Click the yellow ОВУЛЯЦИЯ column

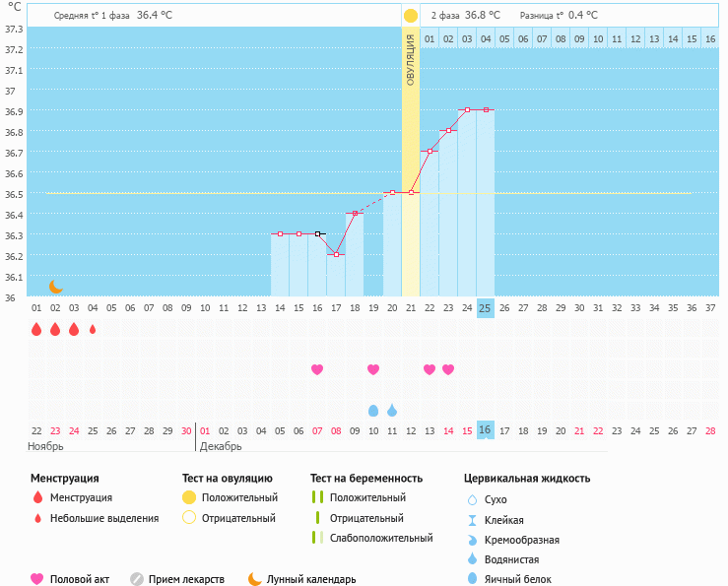[411, 148]
